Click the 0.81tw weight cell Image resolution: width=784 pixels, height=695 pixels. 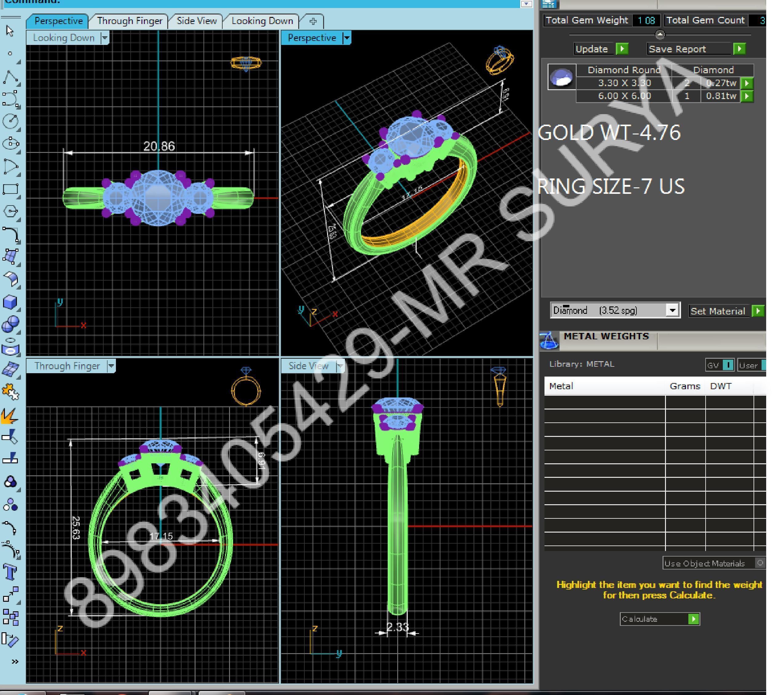pyautogui.click(x=721, y=96)
